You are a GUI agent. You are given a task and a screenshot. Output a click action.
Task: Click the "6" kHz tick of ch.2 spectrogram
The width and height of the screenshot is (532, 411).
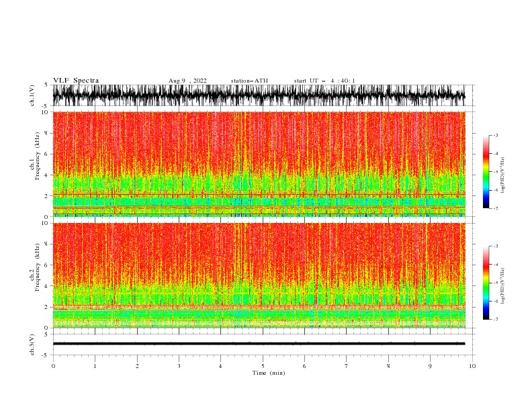click(47, 265)
